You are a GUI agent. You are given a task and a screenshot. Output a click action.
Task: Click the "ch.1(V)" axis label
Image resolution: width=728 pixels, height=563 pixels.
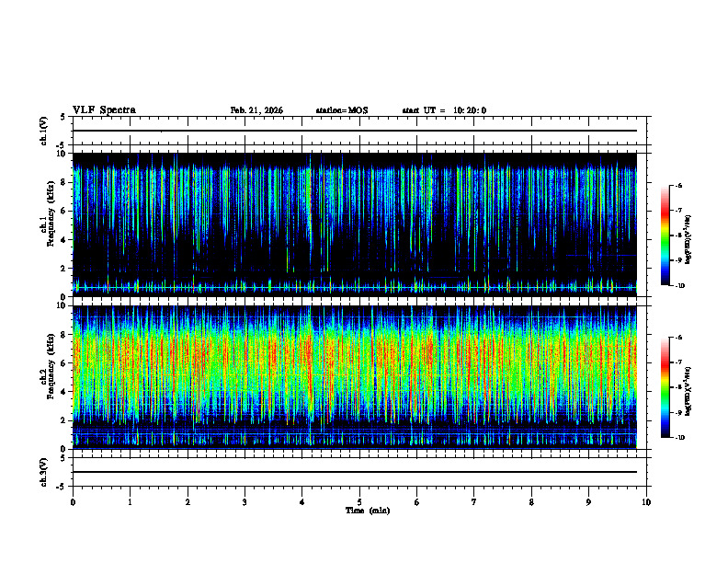[x=43, y=131]
